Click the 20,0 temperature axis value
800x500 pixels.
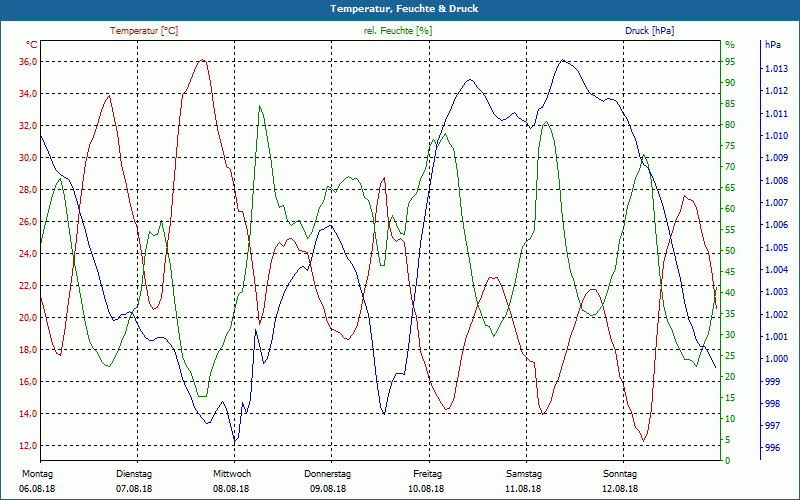click(x=28, y=318)
